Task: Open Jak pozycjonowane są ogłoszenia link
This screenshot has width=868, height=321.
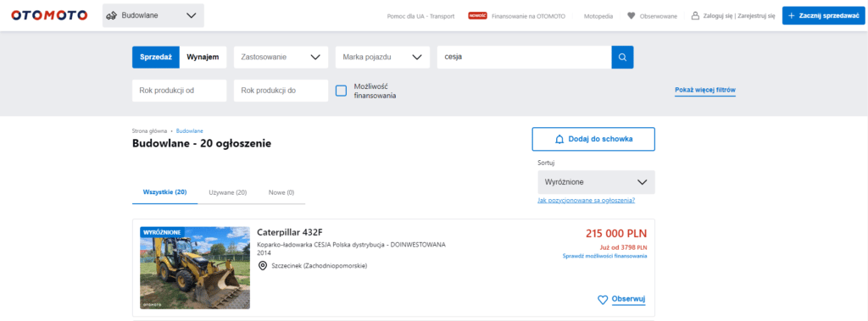Action: (x=587, y=201)
